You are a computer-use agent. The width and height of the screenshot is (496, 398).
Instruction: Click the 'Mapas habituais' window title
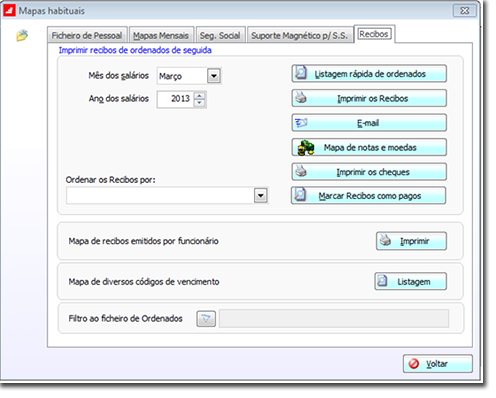click(x=52, y=11)
